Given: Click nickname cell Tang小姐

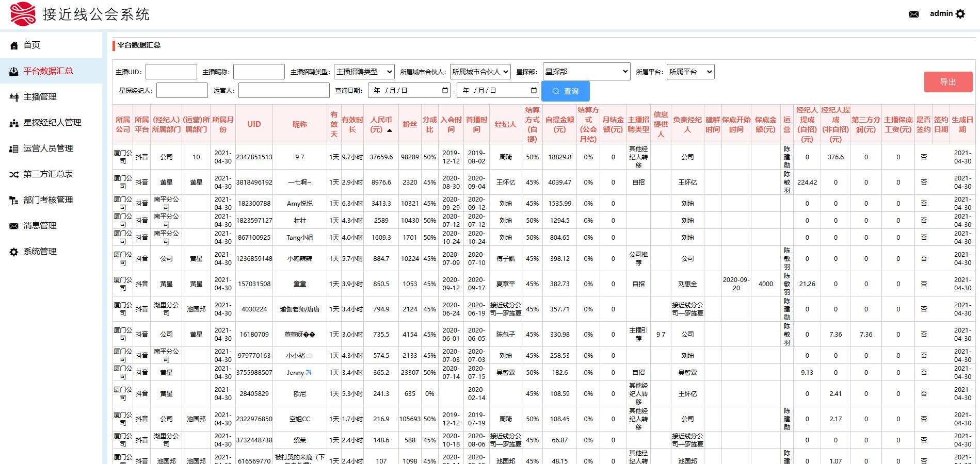Looking at the screenshot, I should click(300, 238).
